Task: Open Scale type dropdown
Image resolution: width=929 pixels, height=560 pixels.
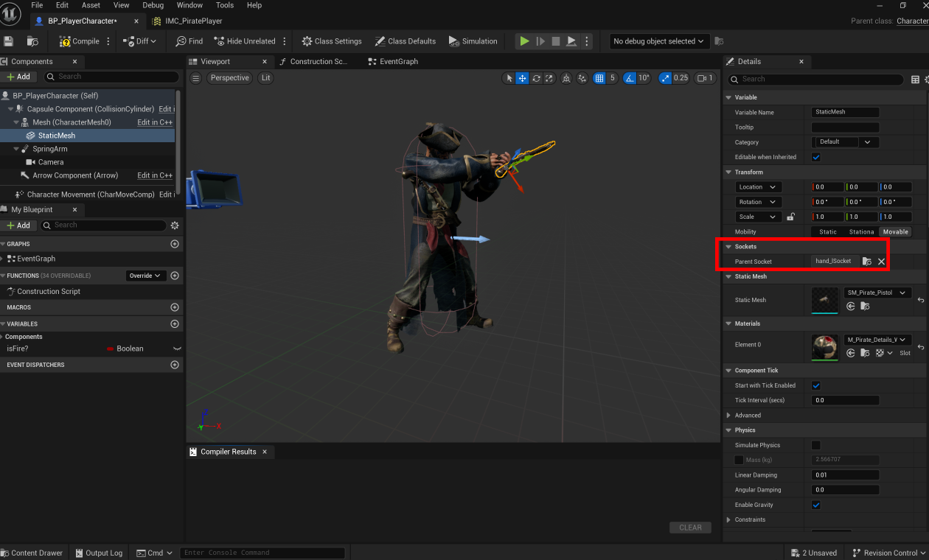Action: (x=759, y=217)
